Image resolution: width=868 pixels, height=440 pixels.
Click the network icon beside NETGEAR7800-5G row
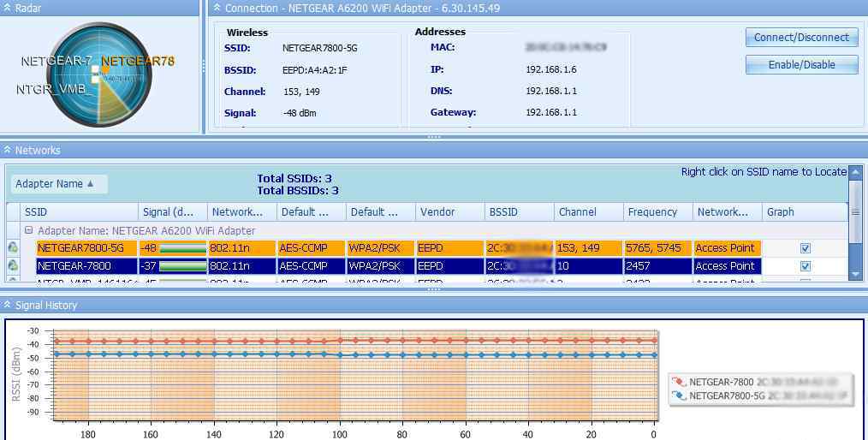(x=13, y=248)
